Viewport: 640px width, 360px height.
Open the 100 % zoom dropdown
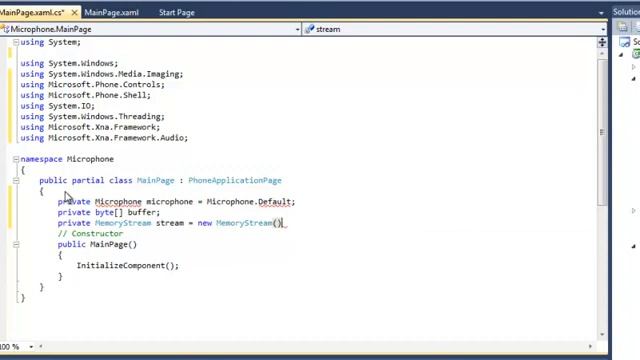(31, 347)
